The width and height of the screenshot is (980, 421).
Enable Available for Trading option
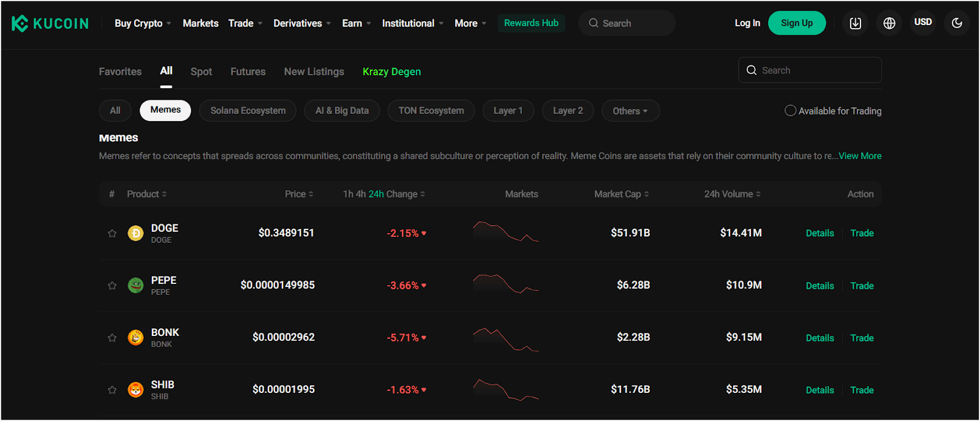791,111
